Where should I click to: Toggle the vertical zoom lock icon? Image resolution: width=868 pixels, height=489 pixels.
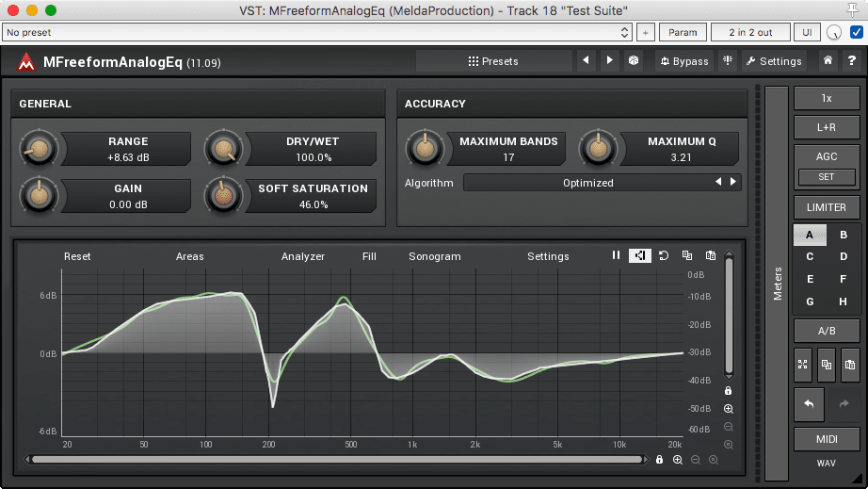729,390
